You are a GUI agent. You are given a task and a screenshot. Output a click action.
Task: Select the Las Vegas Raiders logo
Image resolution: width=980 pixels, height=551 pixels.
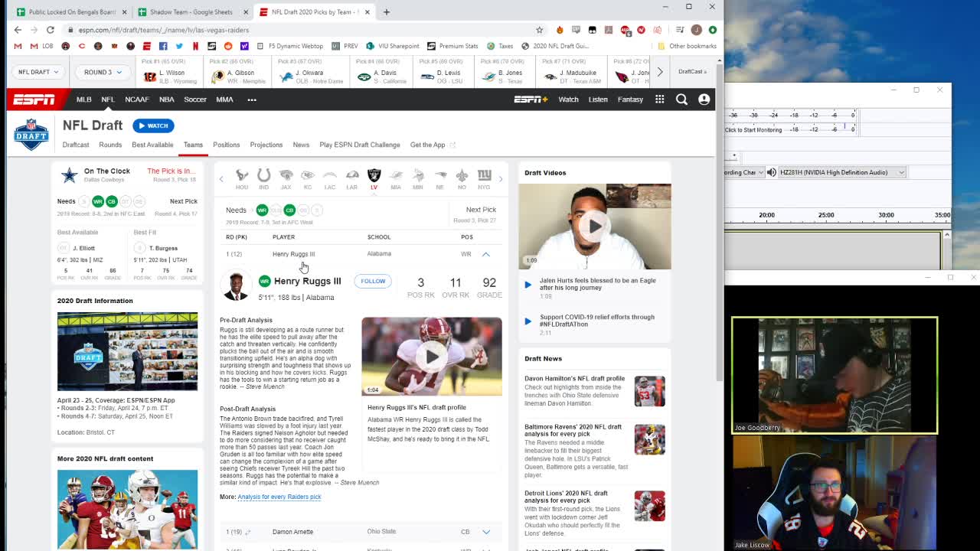pos(374,175)
